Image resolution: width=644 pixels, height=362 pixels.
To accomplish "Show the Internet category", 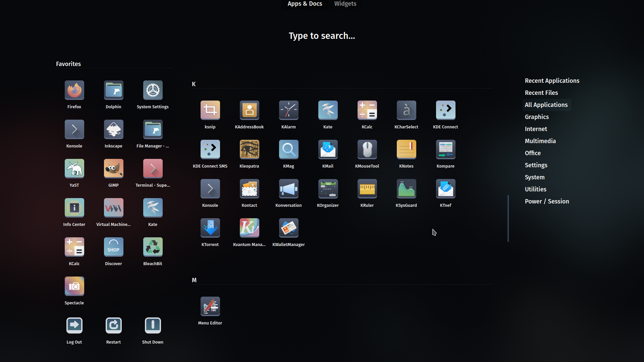I will pos(536,129).
